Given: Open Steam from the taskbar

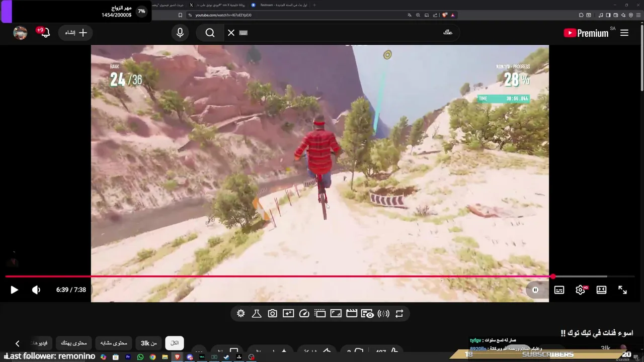Looking at the screenshot, I should (226, 357).
